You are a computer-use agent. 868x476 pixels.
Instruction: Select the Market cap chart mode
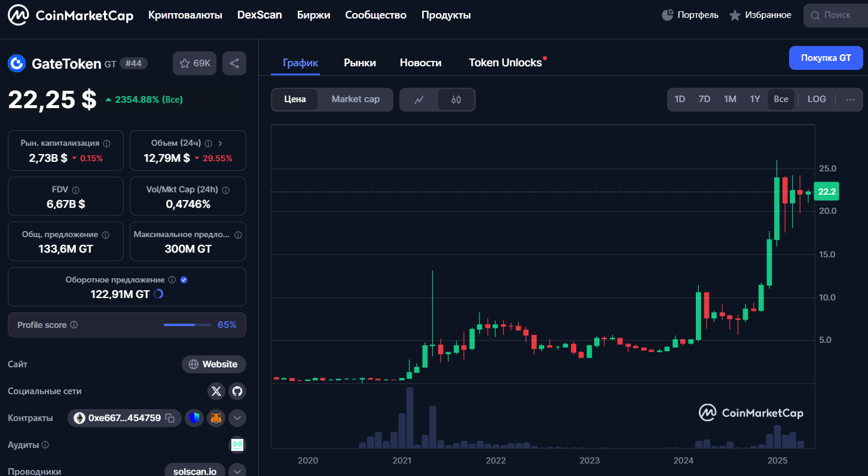(x=356, y=99)
